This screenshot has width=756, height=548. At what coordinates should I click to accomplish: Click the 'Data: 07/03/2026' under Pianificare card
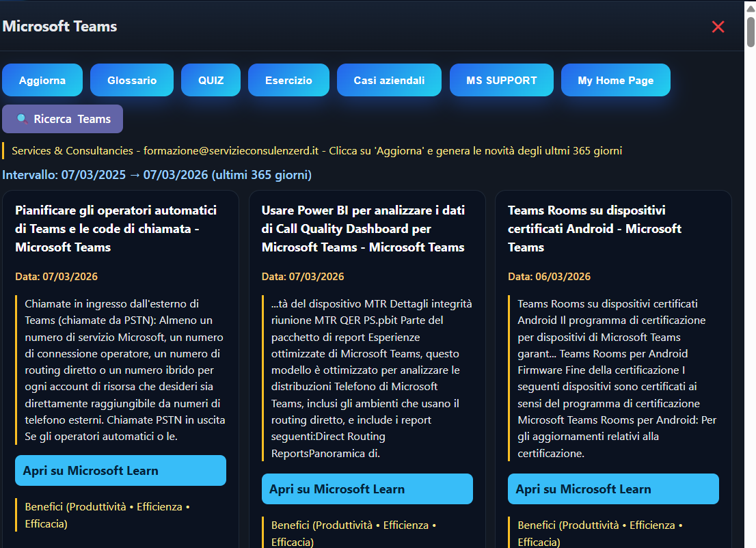coord(57,277)
